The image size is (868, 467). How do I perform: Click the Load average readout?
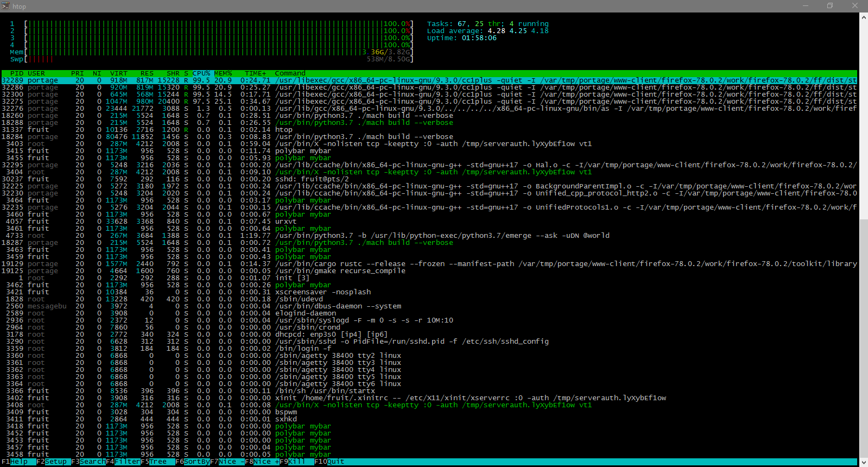point(488,31)
